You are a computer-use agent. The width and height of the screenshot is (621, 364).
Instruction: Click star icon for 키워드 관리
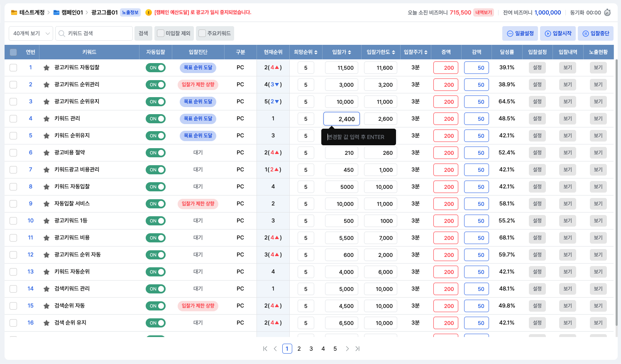tap(46, 119)
